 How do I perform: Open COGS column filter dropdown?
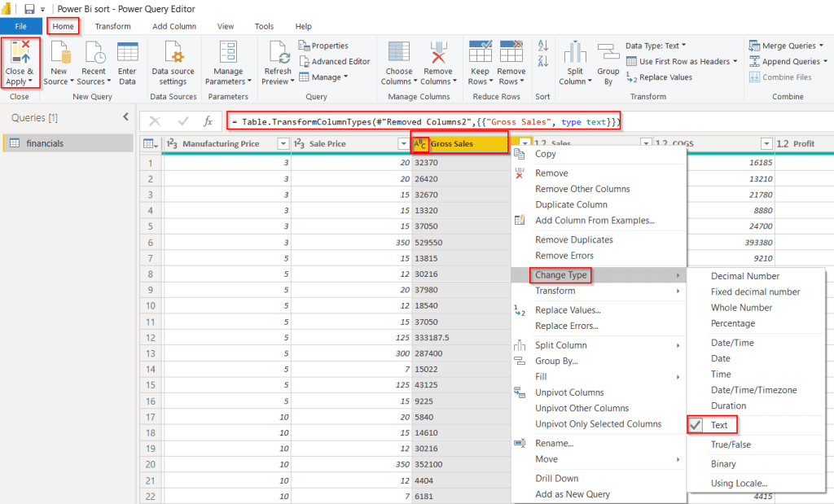pyautogui.click(x=766, y=143)
